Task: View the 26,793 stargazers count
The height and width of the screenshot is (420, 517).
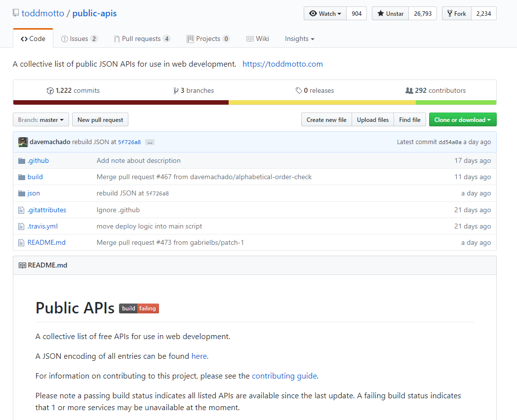Action: tap(423, 13)
